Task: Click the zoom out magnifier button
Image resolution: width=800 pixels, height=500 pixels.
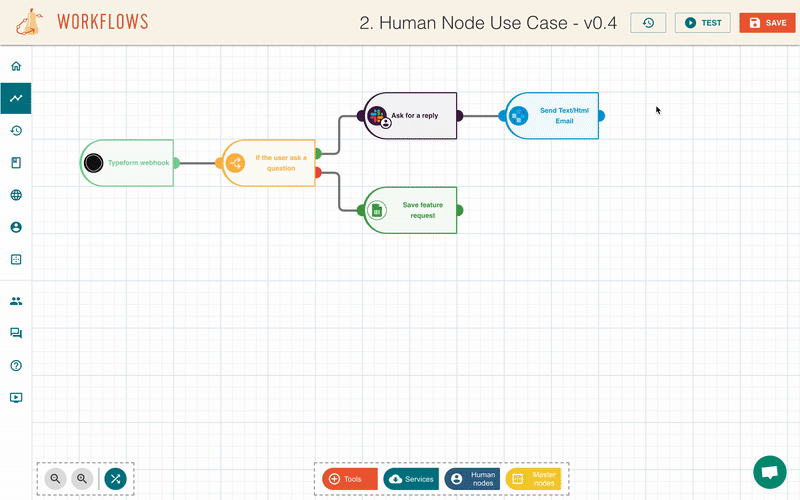Action: [x=55, y=479]
